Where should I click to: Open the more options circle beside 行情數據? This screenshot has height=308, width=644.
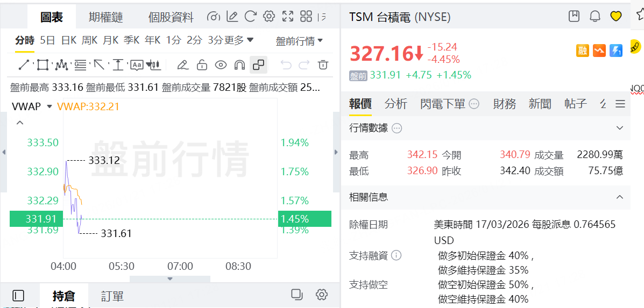(397, 128)
